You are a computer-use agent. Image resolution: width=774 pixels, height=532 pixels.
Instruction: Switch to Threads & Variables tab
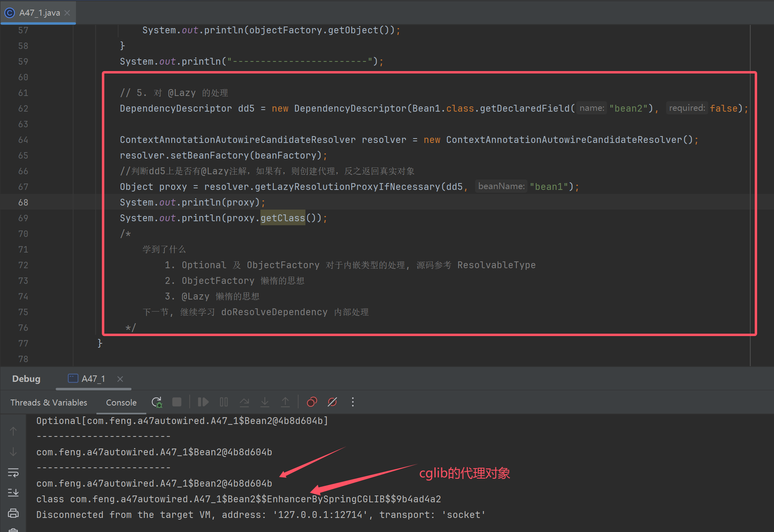pyautogui.click(x=49, y=403)
